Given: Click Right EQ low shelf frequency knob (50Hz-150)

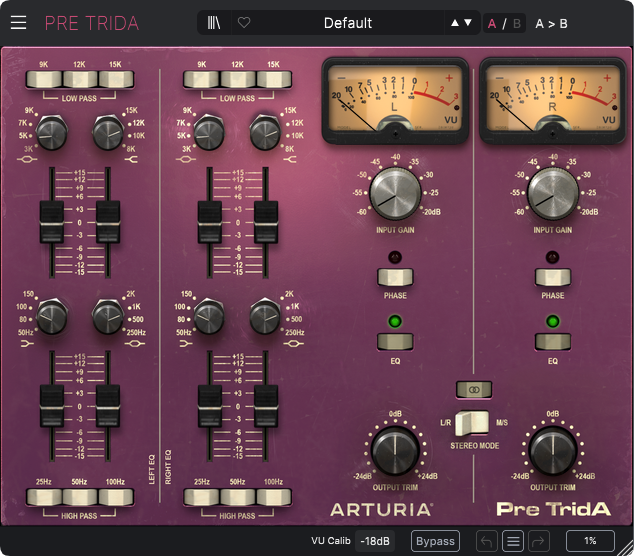Looking at the screenshot, I should coord(209,316).
